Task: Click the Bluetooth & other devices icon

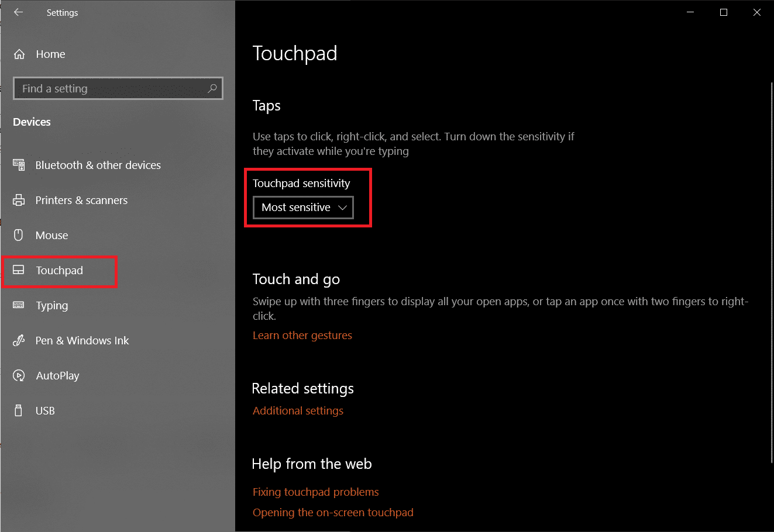Action: [19, 165]
